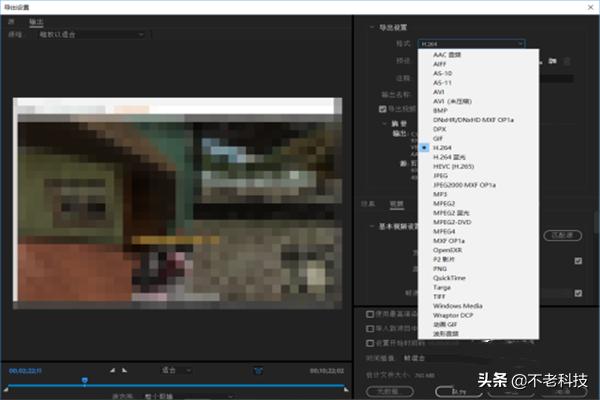Switch to the Source tab
The height and width of the screenshot is (400, 600).
pyautogui.click(x=11, y=22)
